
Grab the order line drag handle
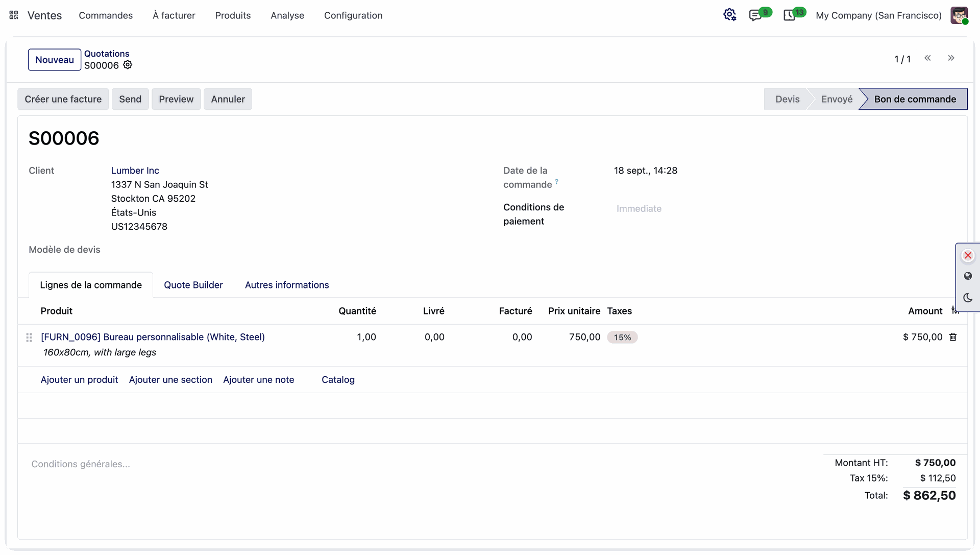click(29, 337)
